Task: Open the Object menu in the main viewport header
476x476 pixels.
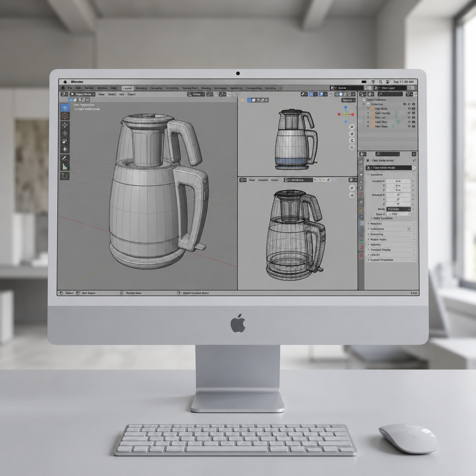Action: pos(131,94)
